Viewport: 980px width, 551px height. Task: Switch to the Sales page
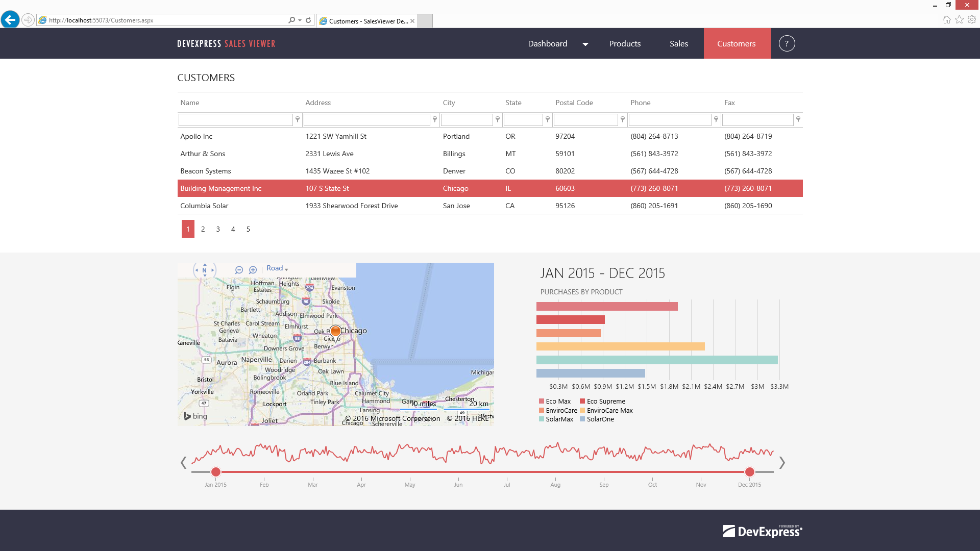coord(678,43)
